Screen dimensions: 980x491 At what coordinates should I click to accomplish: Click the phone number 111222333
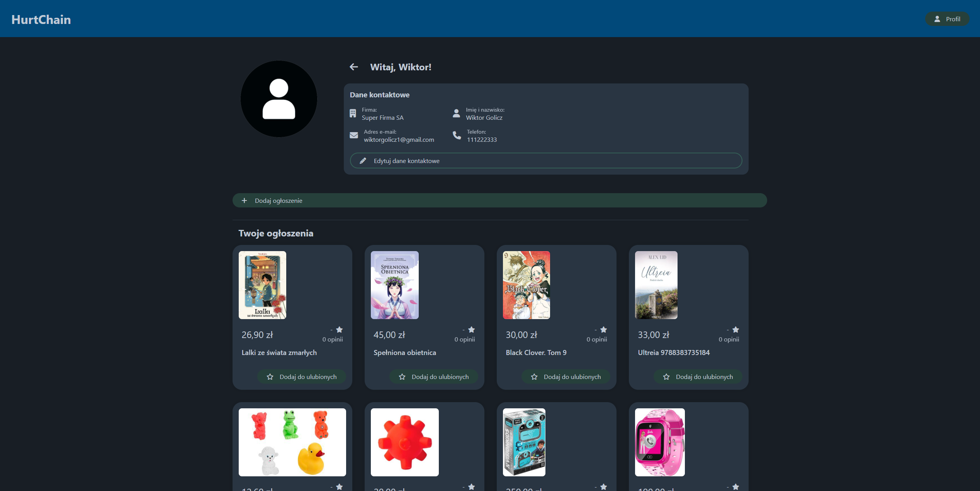(482, 139)
